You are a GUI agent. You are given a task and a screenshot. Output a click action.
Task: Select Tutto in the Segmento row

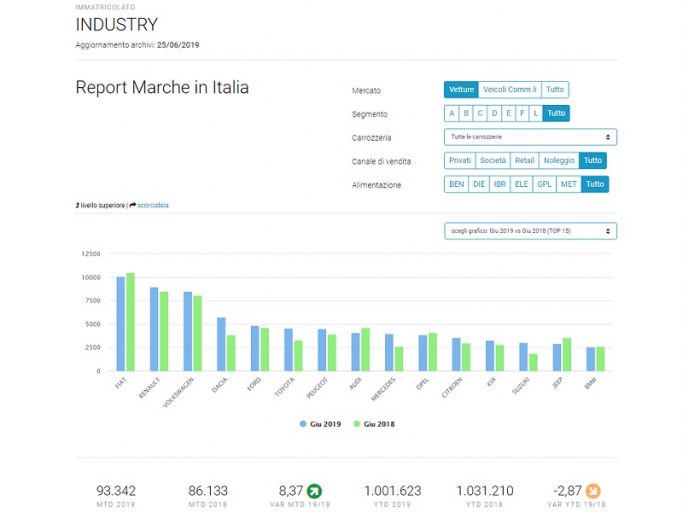point(556,113)
